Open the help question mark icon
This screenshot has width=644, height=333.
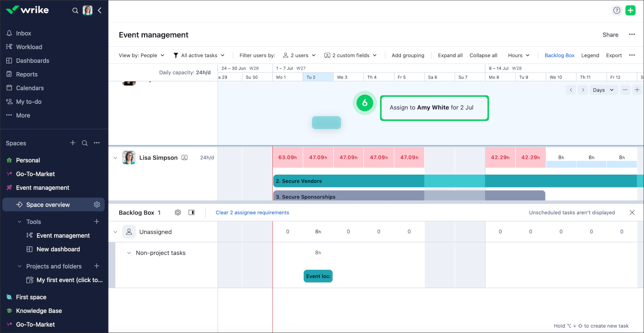(617, 10)
